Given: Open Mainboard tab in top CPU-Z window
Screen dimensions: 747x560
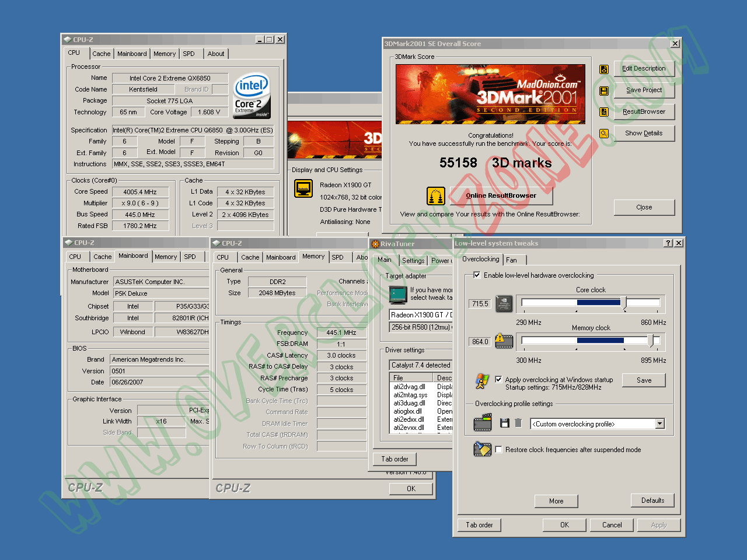Looking at the screenshot, I should (132, 54).
